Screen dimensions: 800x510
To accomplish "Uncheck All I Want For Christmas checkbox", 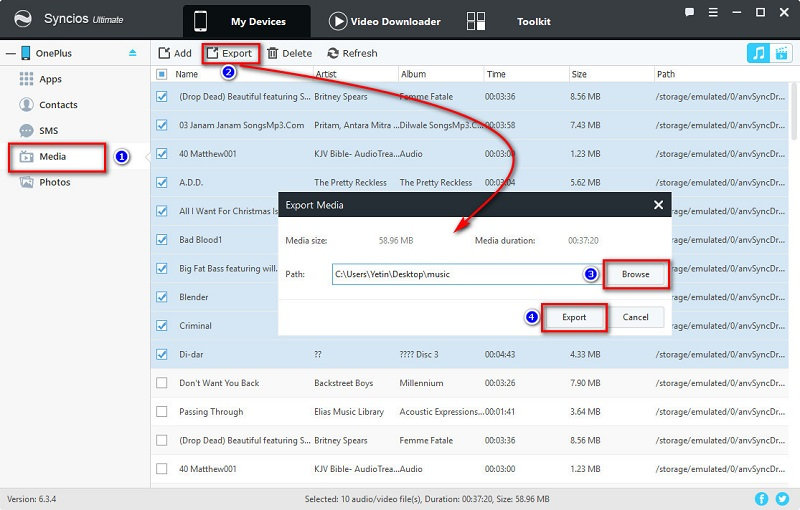I will tap(162, 211).
